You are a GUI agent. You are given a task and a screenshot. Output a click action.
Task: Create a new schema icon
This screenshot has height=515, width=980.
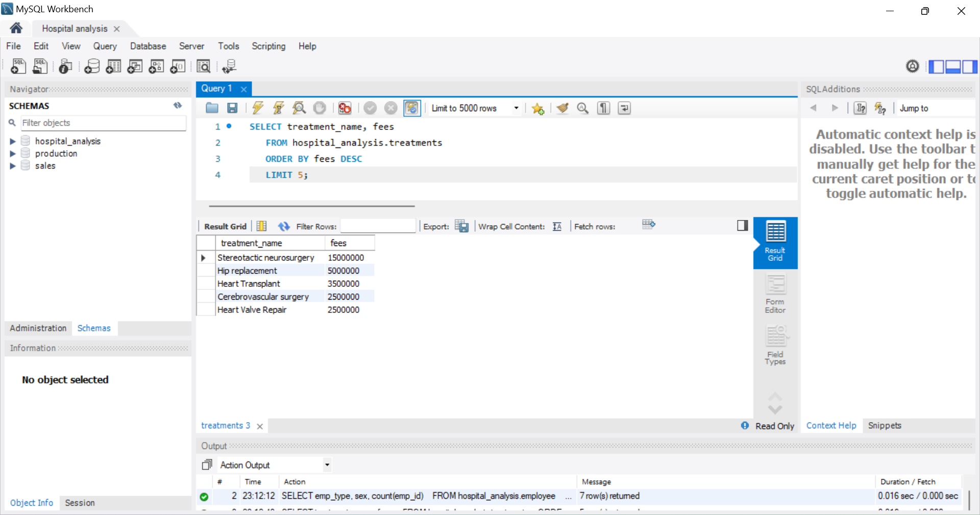click(x=92, y=66)
